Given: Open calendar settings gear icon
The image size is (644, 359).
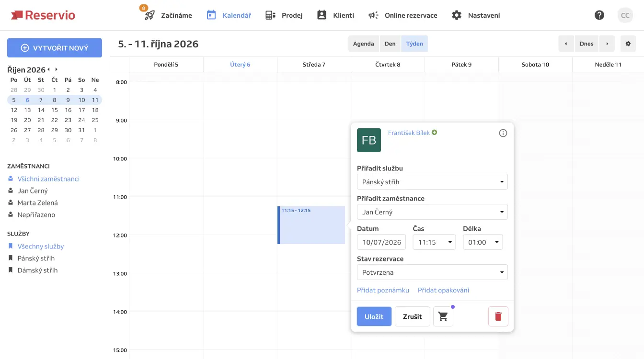Looking at the screenshot, I should tap(628, 44).
